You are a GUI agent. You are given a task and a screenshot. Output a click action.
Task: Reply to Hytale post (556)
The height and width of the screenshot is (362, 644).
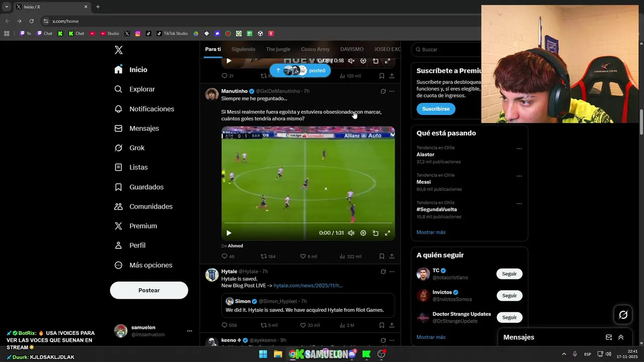coord(229,325)
